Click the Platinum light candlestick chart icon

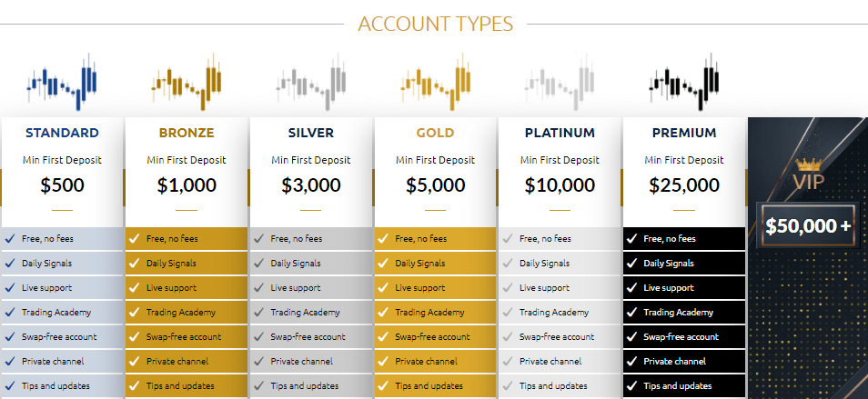(x=560, y=83)
